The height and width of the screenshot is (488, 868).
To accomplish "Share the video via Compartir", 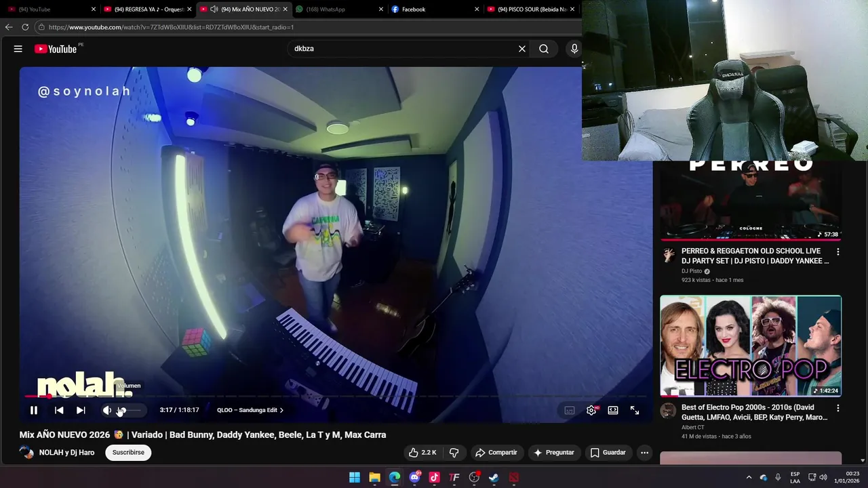I will coord(496,452).
